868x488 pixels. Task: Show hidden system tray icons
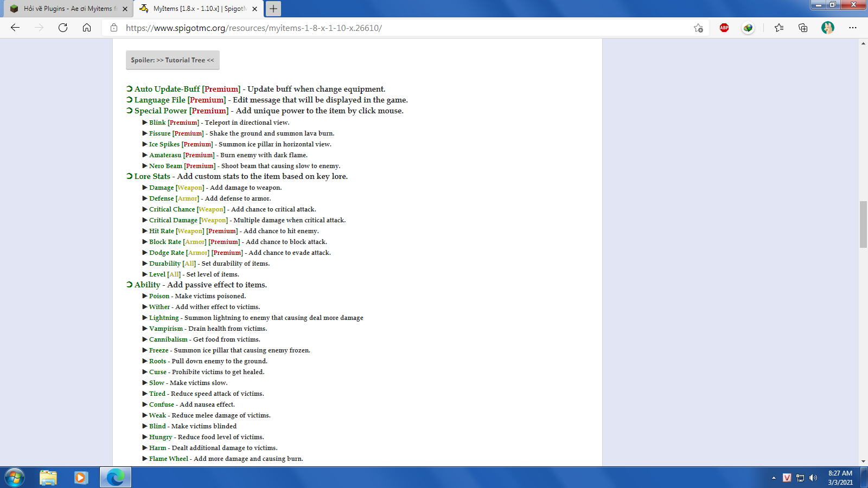[x=774, y=478]
